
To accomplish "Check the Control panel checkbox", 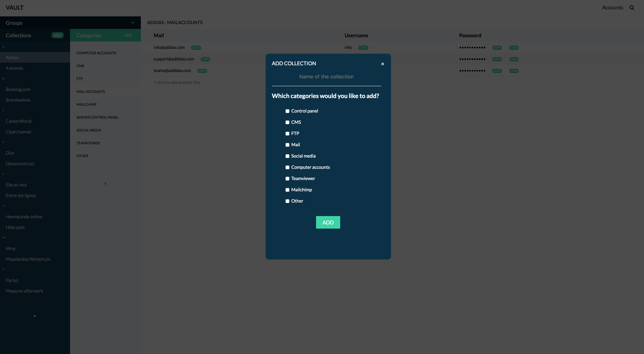I will (287, 111).
